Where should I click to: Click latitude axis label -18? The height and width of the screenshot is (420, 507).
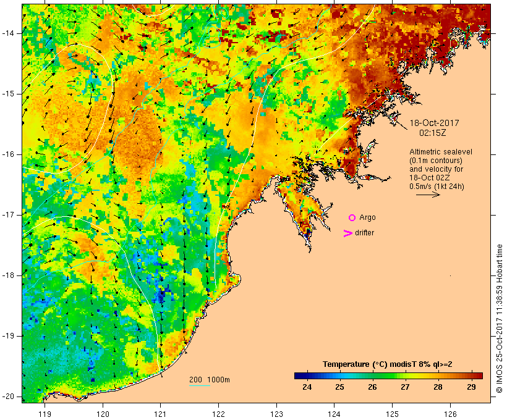8,275
